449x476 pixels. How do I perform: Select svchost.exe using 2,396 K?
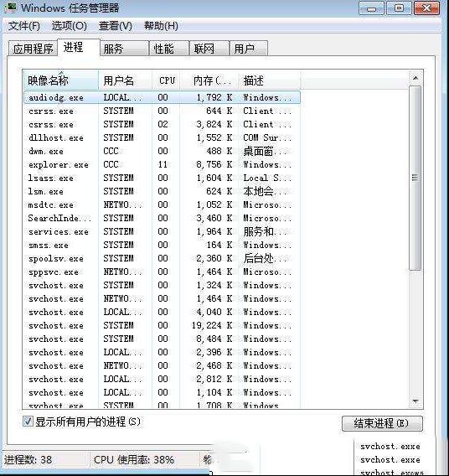[x=162, y=352]
